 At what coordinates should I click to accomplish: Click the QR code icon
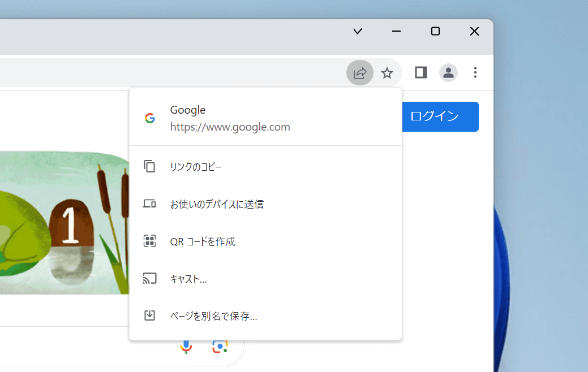pos(149,241)
